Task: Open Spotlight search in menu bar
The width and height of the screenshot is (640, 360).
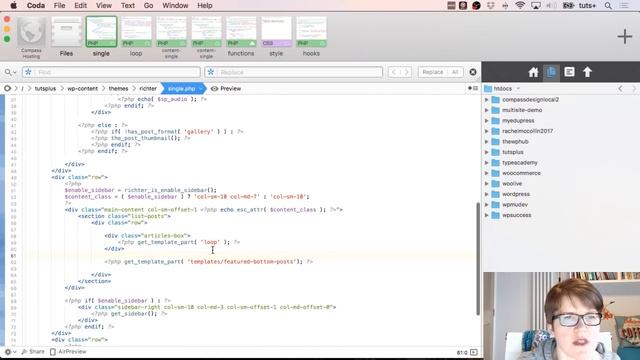Action: (x=608, y=6)
